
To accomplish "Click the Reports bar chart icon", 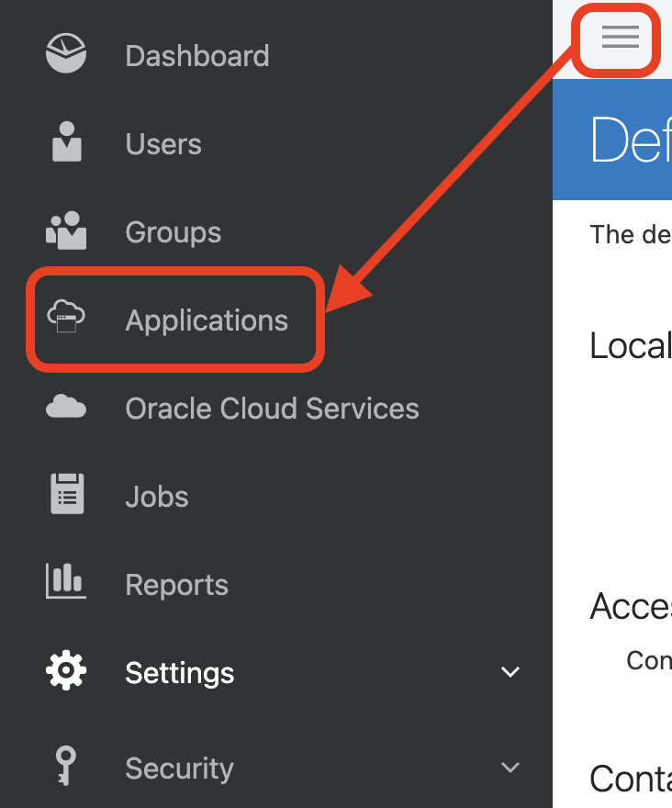I will click(66, 582).
